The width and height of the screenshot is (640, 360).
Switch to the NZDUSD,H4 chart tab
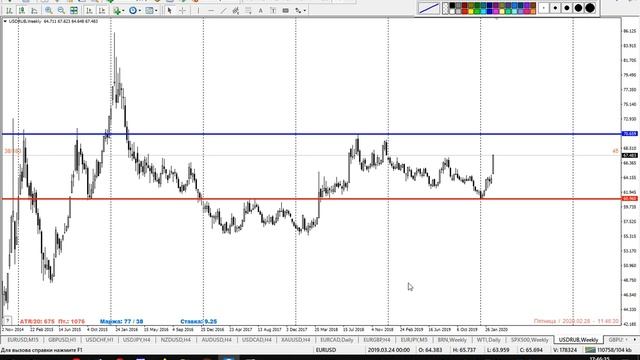[x=176, y=340]
